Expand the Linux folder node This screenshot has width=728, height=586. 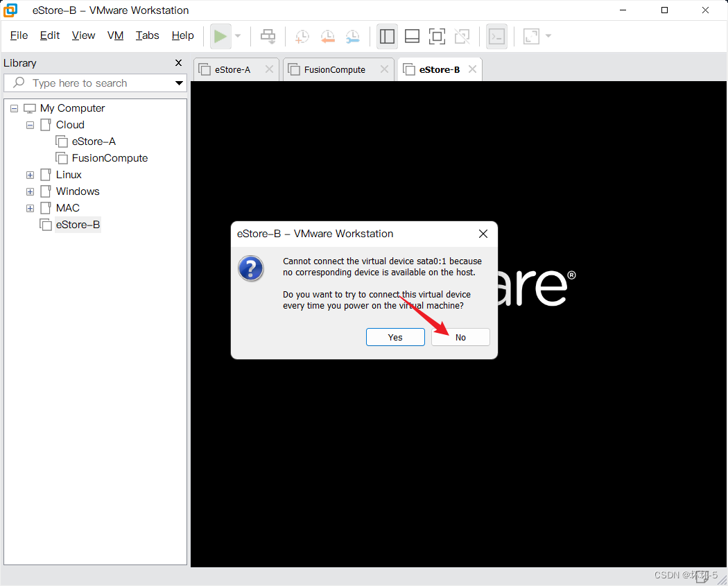[x=31, y=175]
